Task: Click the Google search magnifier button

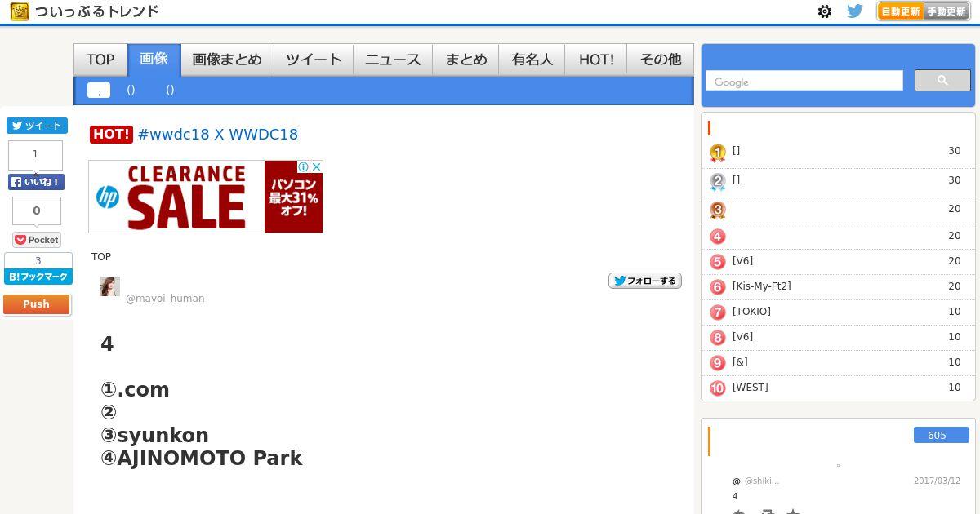Action: click(x=942, y=80)
